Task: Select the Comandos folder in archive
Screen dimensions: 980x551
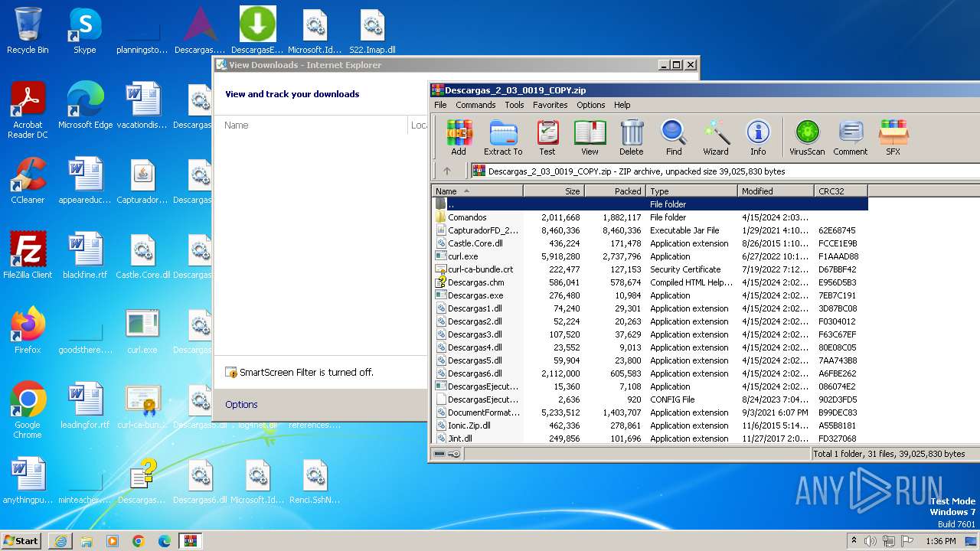Action: [x=650, y=217]
